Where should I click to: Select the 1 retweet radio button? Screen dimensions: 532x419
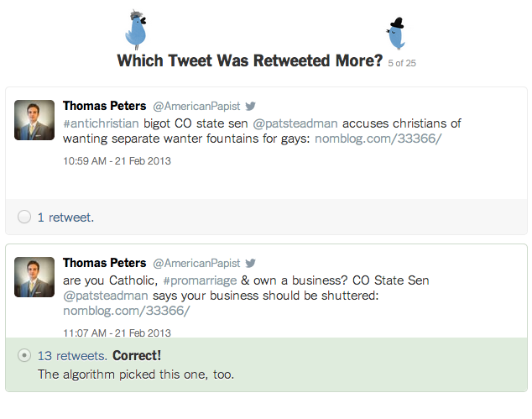[x=24, y=217]
